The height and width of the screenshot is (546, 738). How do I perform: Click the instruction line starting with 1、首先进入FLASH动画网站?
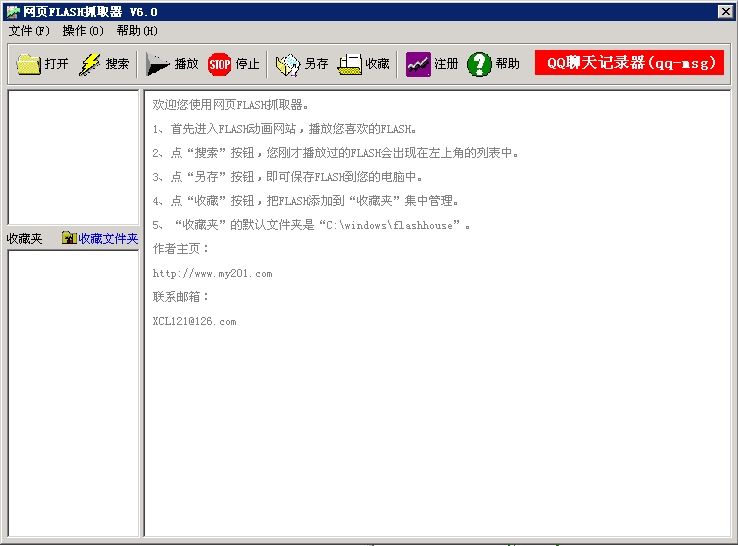coord(284,129)
